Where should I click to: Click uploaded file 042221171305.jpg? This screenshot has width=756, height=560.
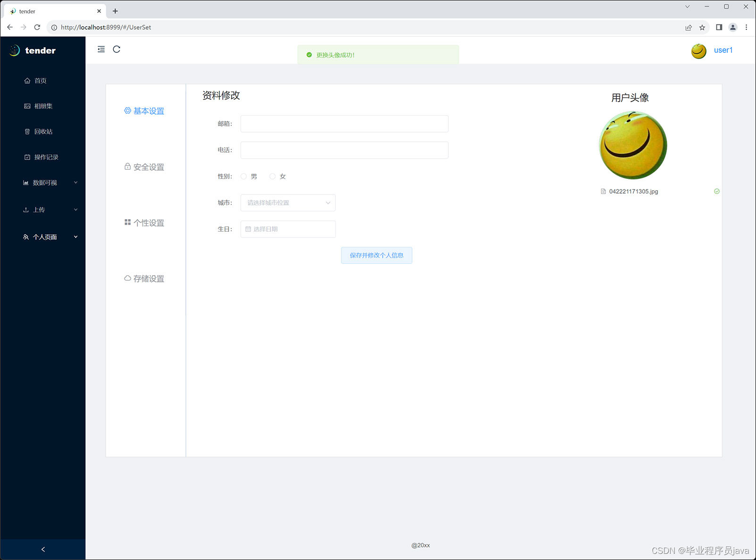tap(633, 191)
